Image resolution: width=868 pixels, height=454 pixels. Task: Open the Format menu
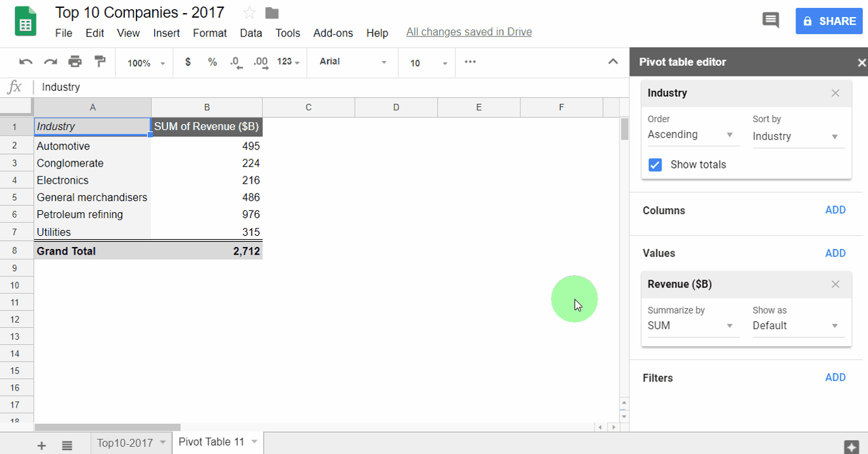[x=210, y=33]
